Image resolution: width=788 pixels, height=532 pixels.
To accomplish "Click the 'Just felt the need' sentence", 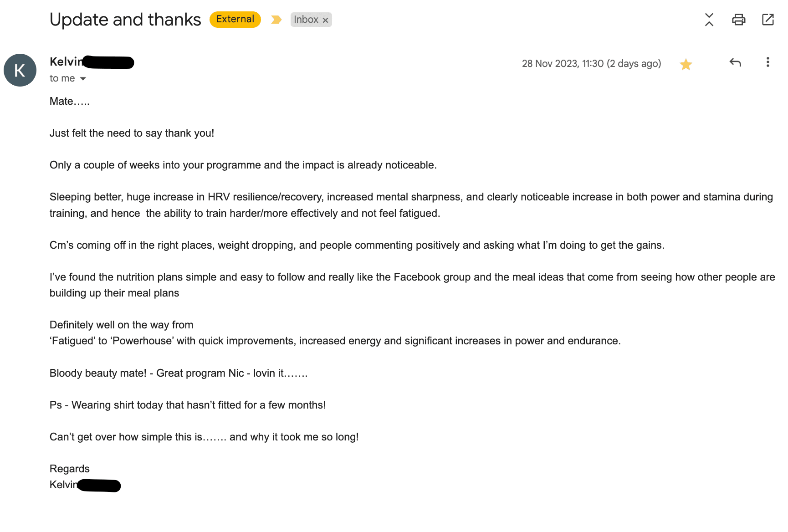I will tap(132, 133).
